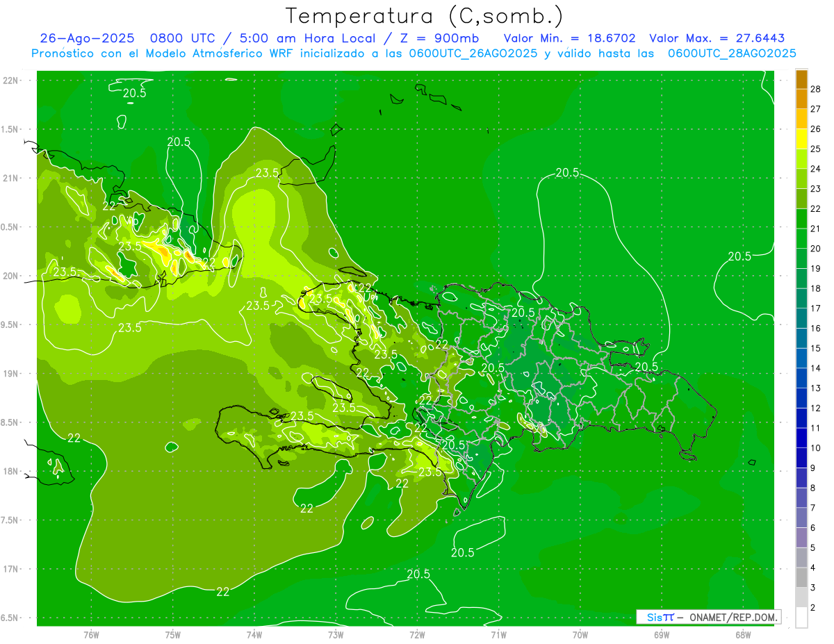The height and width of the screenshot is (644, 834).
Task: Pick the gray legend swatch between 3 and 4
Action: (801, 577)
